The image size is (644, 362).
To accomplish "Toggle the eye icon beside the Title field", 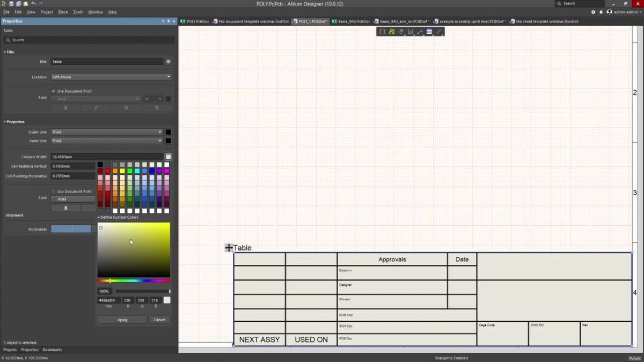I will coord(168,61).
